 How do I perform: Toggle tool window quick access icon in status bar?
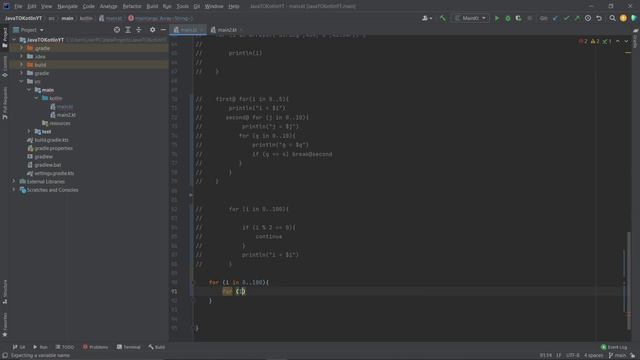coord(5,356)
